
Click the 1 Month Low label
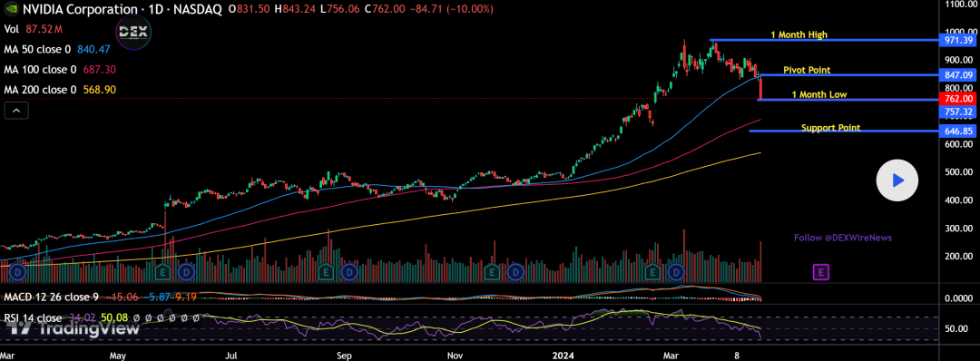(x=819, y=95)
